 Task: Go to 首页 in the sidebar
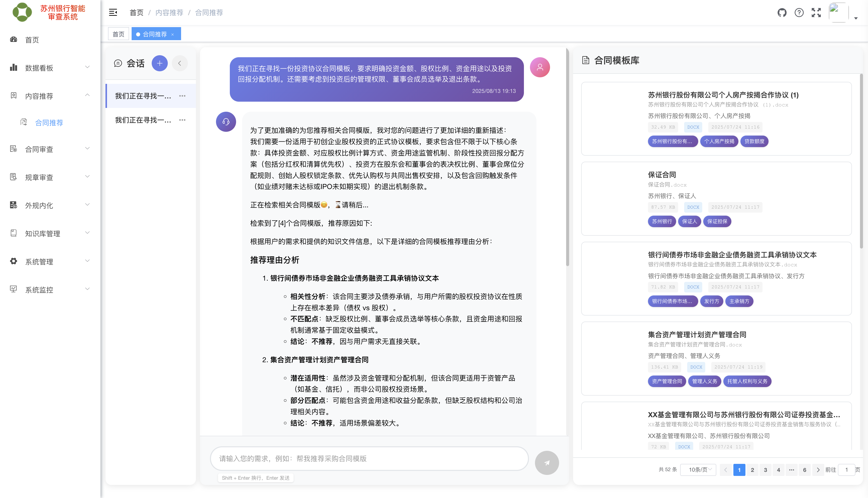(x=50, y=40)
